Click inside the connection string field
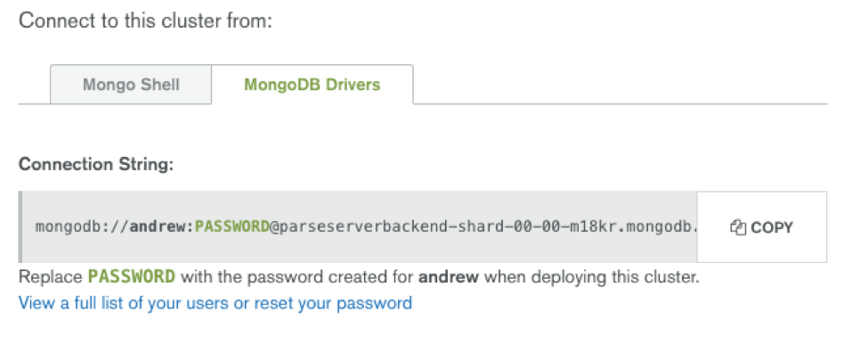Screen dimensions: 868x352 [x=359, y=227]
